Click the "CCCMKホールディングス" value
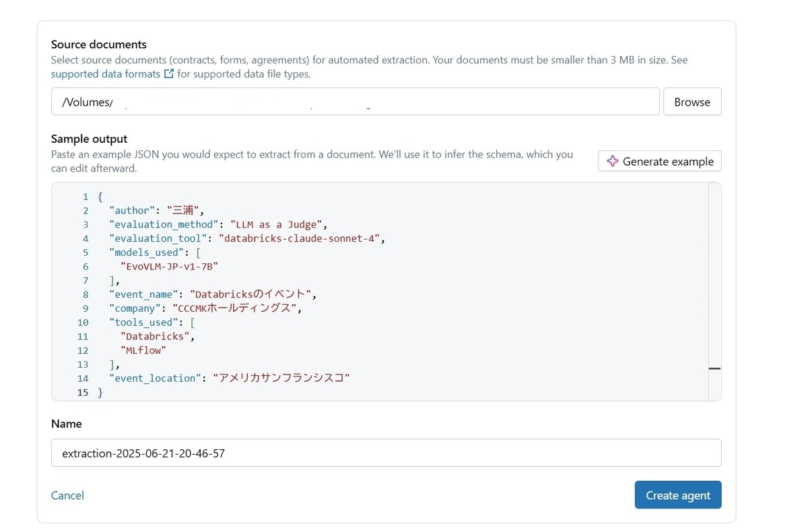Image resolution: width=808 pixels, height=532 pixels. pyautogui.click(x=235, y=308)
